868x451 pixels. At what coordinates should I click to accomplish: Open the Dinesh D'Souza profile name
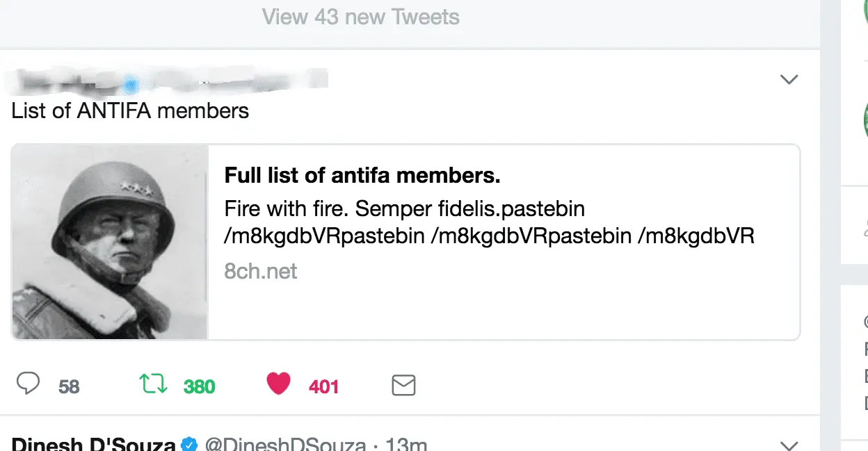(x=93, y=444)
